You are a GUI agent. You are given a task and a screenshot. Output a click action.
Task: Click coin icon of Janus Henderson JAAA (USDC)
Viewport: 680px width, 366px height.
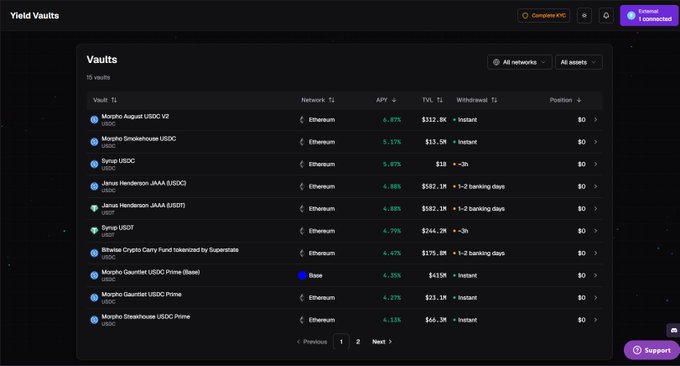tap(94, 186)
